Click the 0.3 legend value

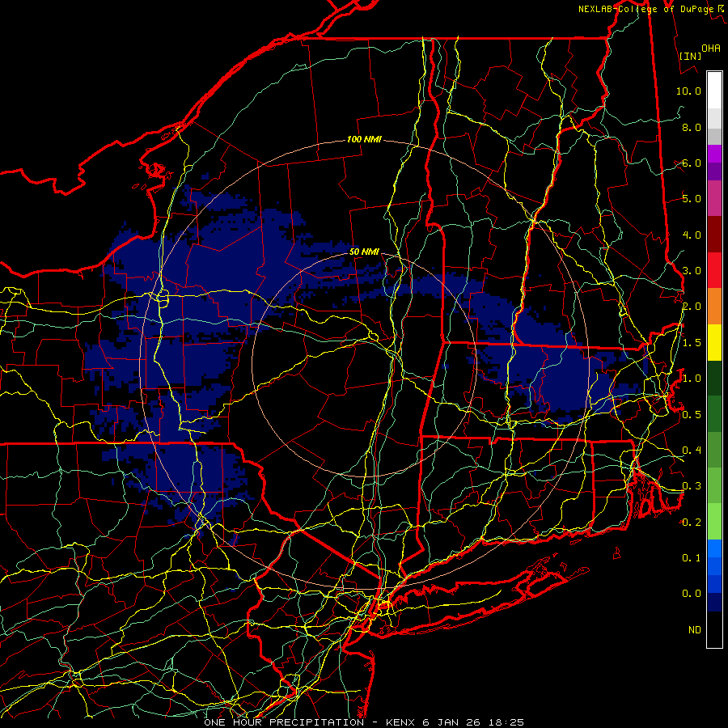coord(692,485)
